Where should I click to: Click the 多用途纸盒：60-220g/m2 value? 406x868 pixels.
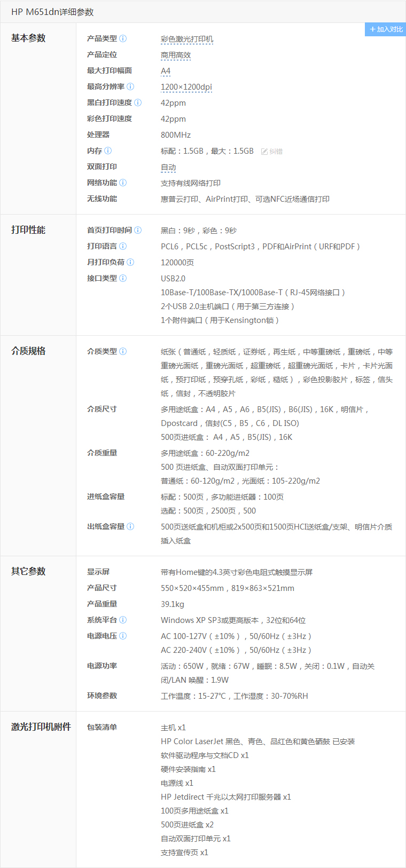coord(205,453)
